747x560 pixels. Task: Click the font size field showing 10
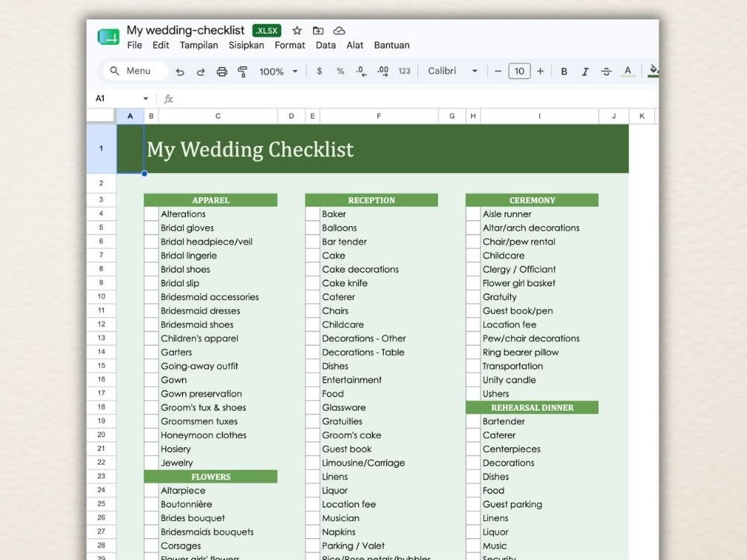pyautogui.click(x=519, y=71)
